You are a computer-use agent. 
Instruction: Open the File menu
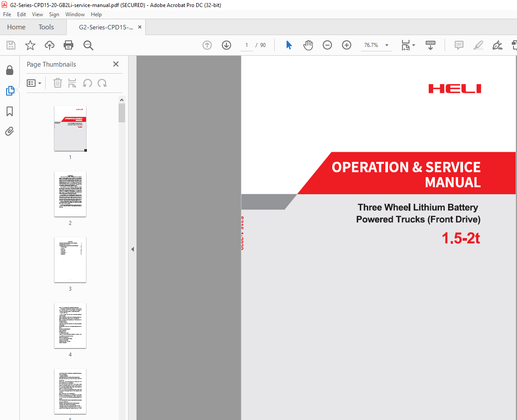(x=7, y=14)
